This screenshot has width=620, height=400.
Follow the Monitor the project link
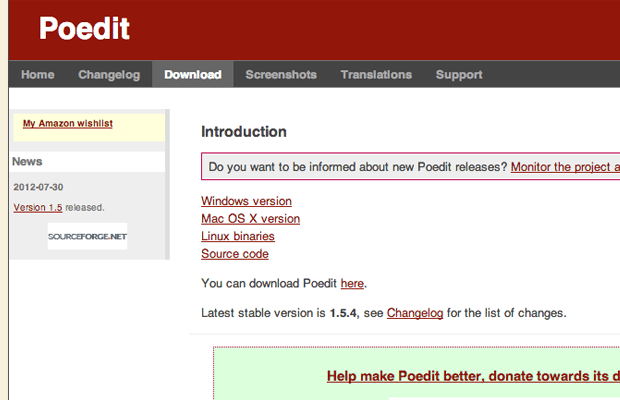[565, 167]
